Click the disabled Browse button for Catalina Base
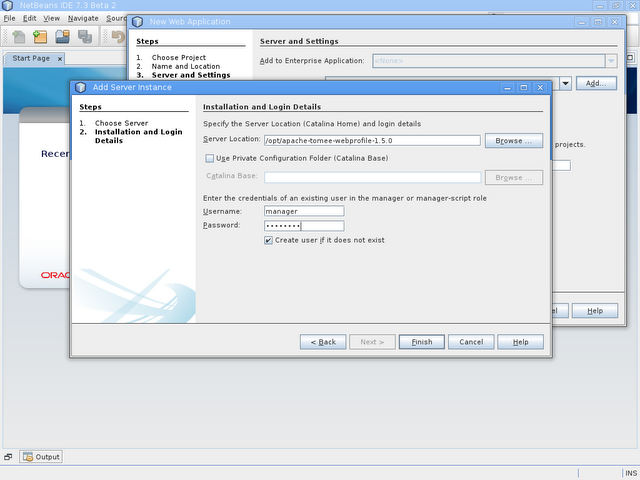The image size is (640, 480). point(514,178)
